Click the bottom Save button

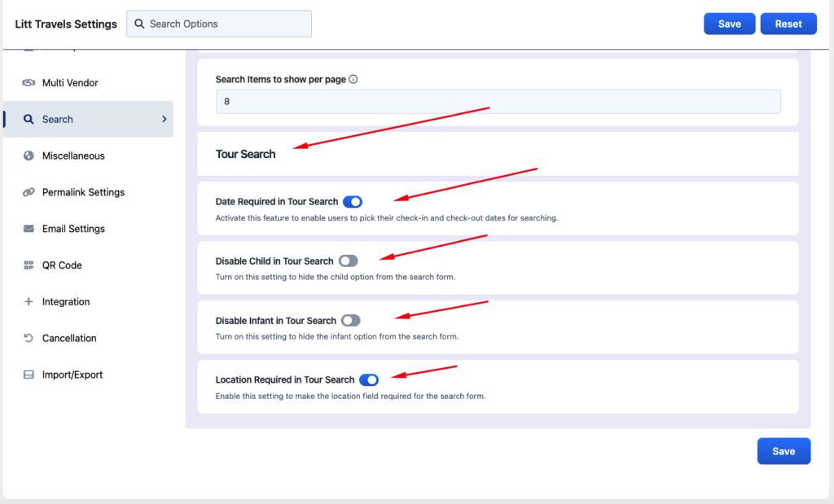[x=784, y=451]
